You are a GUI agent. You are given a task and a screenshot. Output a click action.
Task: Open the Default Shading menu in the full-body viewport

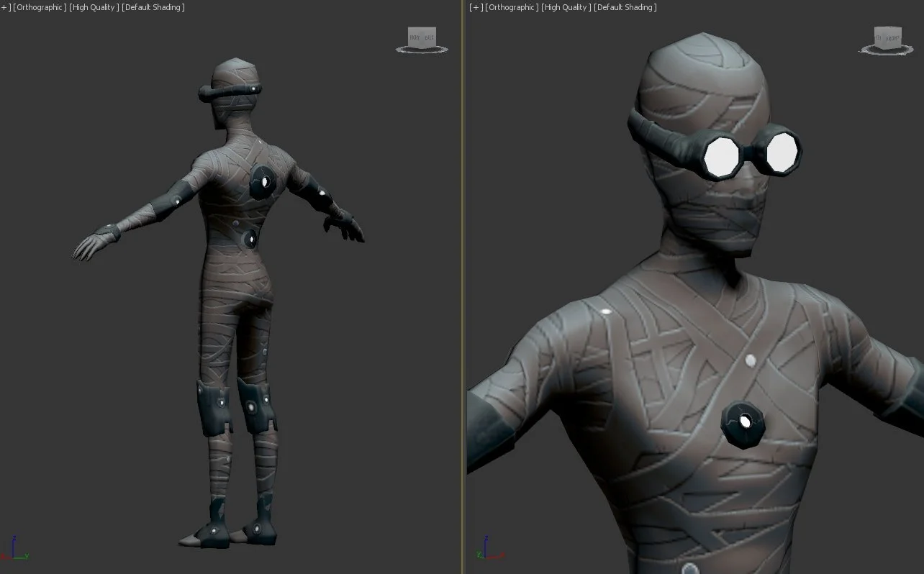pos(153,7)
